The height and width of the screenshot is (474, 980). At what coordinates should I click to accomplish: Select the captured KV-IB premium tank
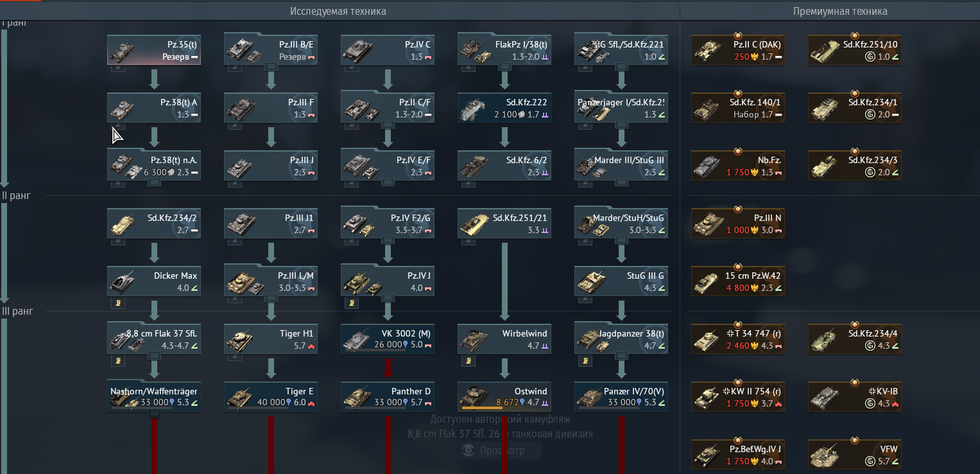(854, 397)
